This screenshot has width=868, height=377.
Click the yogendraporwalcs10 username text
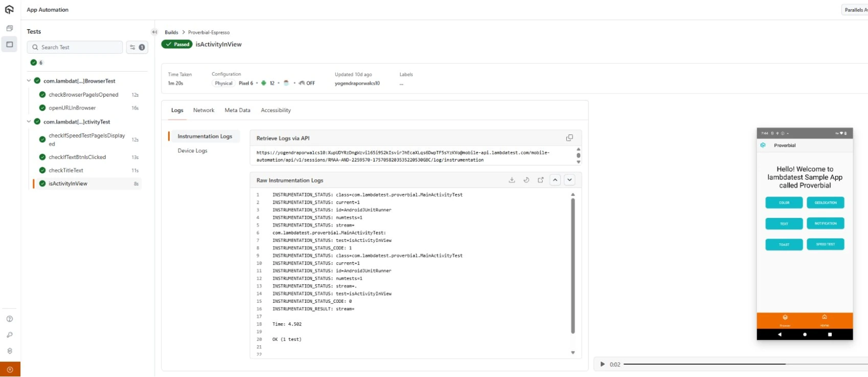(357, 83)
